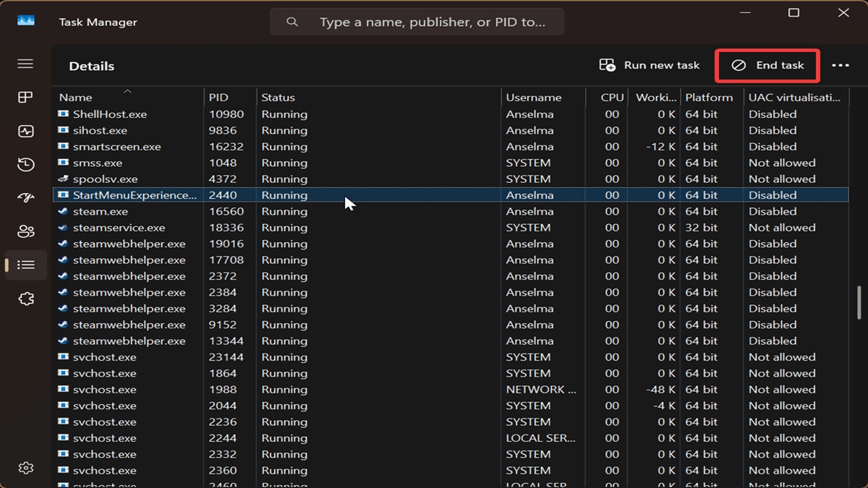This screenshot has height=488, width=868.
Task: Click the End task button
Action: [x=767, y=66]
